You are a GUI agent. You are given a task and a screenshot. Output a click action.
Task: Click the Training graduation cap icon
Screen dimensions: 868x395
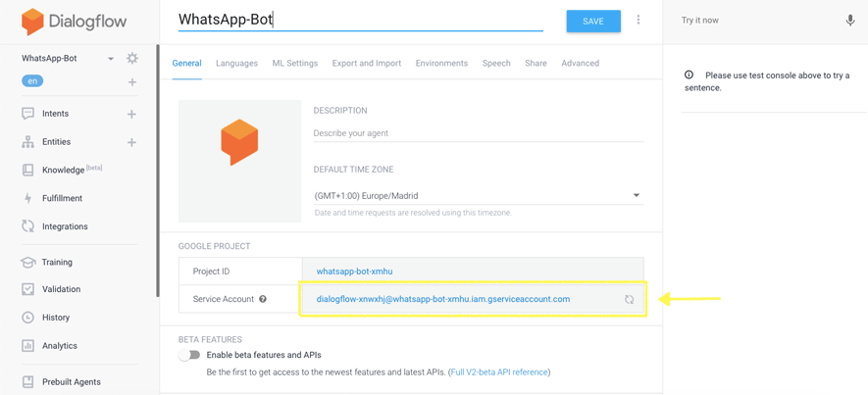[x=27, y=263]
